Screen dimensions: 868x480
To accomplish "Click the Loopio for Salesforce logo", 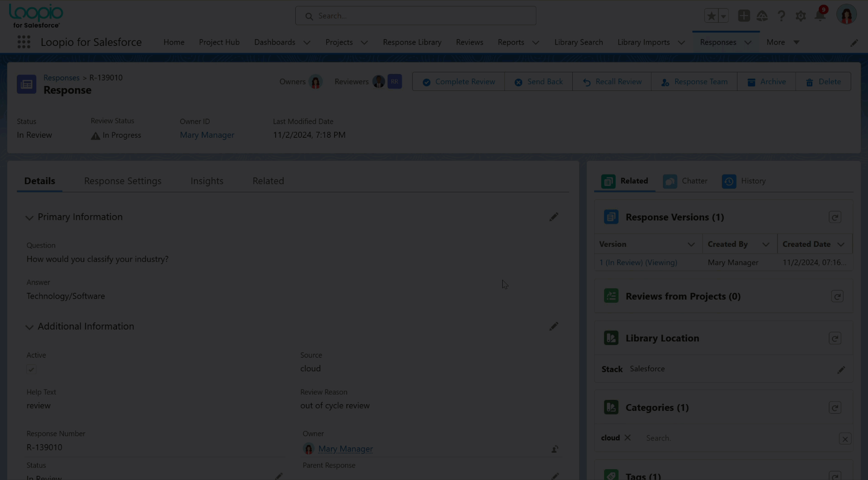I will 36,16.
